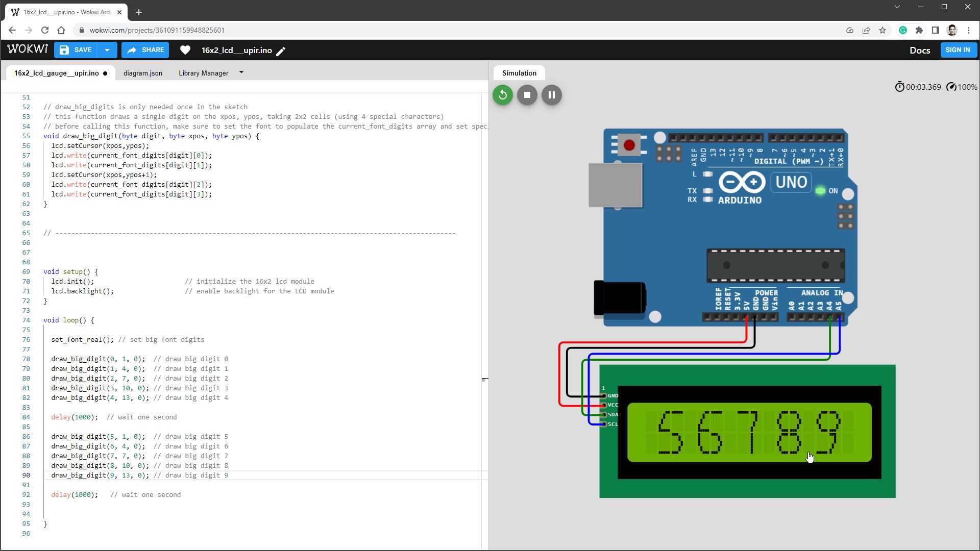Screen dimensions: 980x551
Task: Open the Save options dropdown arrow
Action: tap(107, 50)
